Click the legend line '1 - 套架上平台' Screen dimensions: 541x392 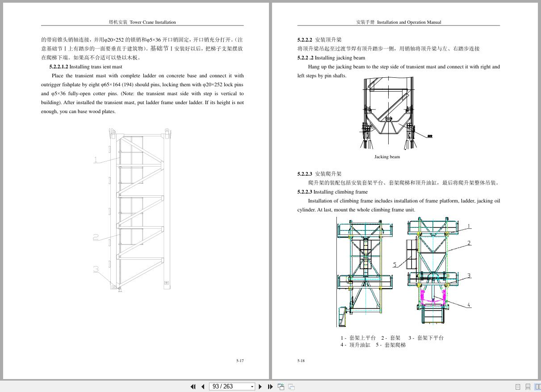[x=358, y=338]
